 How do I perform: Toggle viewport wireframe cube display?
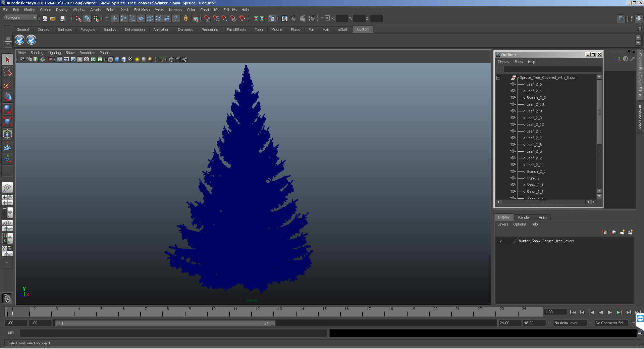110,59
